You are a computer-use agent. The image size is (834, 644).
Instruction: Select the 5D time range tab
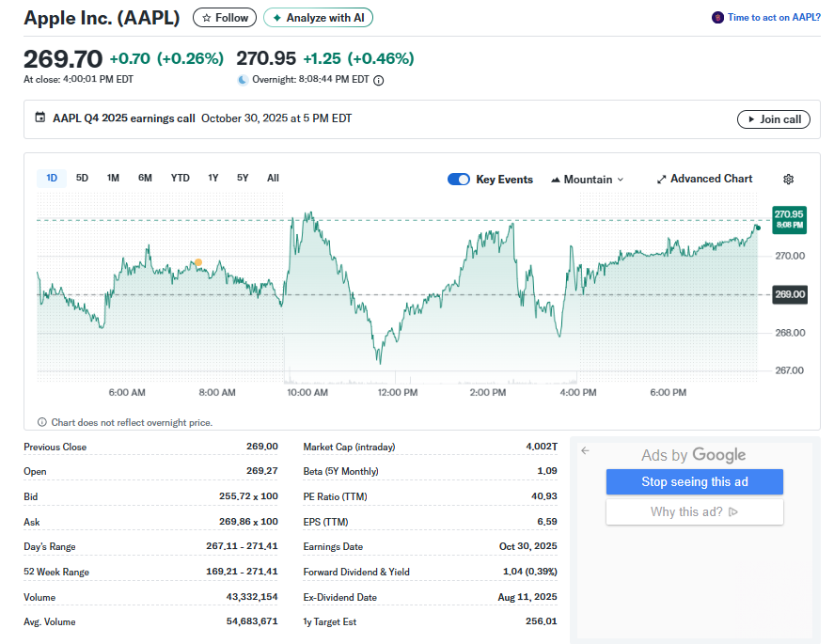tap(82, 178)
